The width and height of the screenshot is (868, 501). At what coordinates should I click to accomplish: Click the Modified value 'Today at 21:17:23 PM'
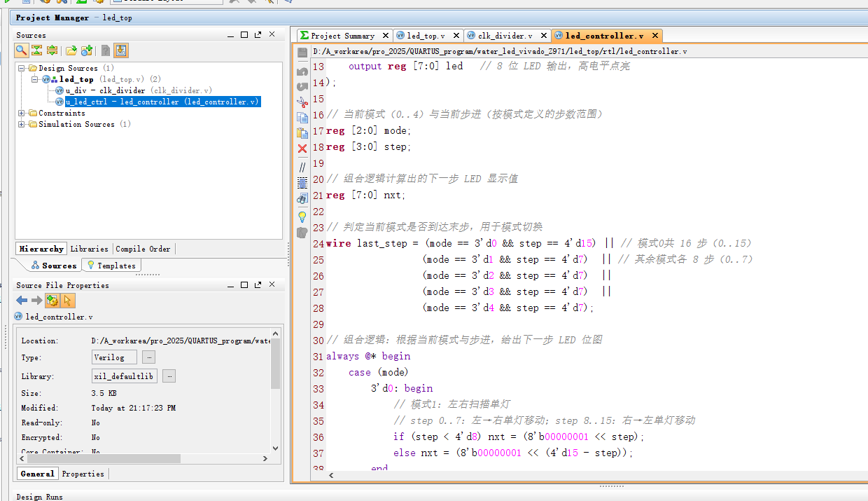click(134, 408)
